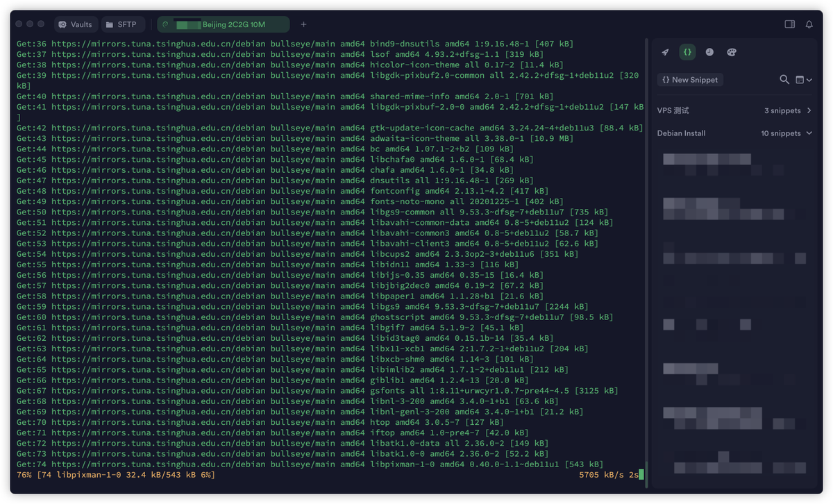833x504 pixels.
Task: Click the Get:37 lsof line
Action: tap(280, 54)
